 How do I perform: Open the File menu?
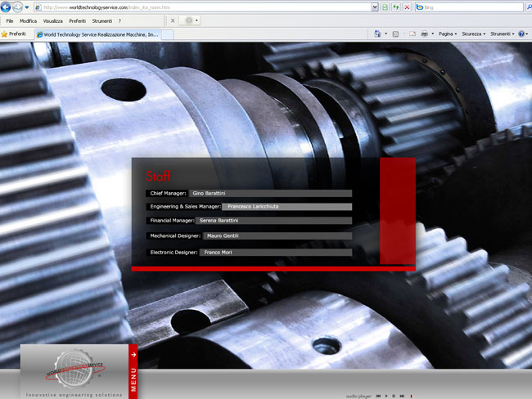click(10, 21)
